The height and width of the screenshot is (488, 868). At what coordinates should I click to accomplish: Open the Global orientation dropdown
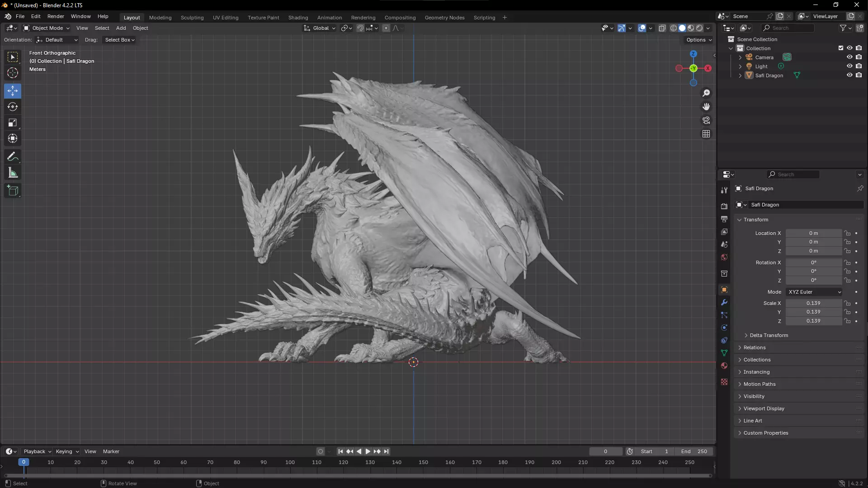[x=320, y=28]
